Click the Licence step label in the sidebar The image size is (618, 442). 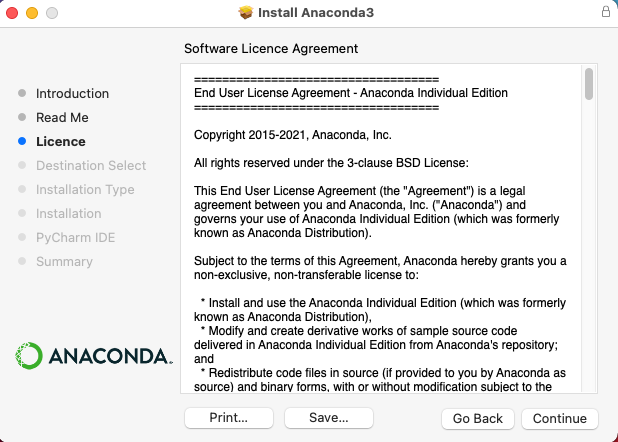click(x=60, y=142)
